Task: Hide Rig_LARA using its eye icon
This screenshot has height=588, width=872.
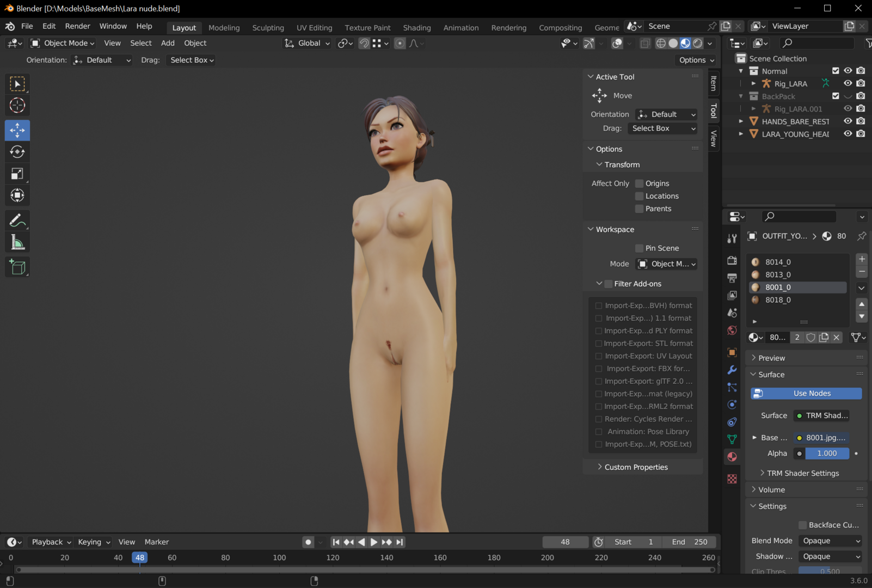Action: point(848,83)
